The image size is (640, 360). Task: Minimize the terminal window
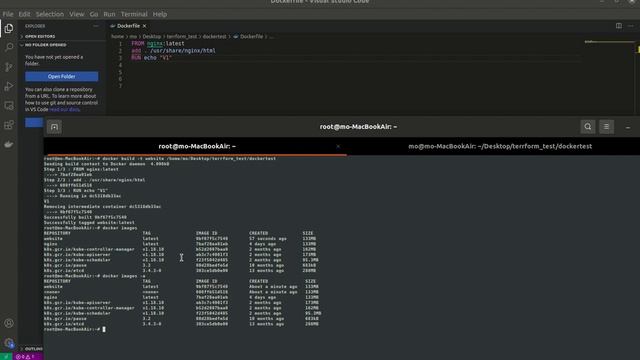(x=628, y=127)
